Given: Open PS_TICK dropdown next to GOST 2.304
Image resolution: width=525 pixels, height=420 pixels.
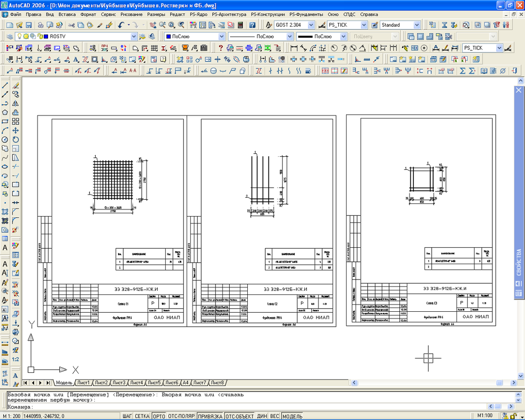Looking at the screenshot, I should coord(364,25).
